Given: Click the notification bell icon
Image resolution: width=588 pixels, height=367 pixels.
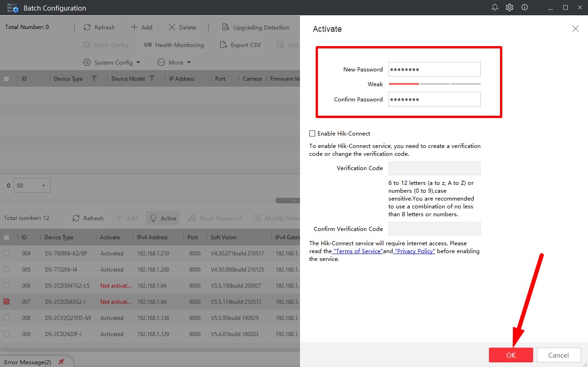Looking at the screenshot, I should coord(495,7).
